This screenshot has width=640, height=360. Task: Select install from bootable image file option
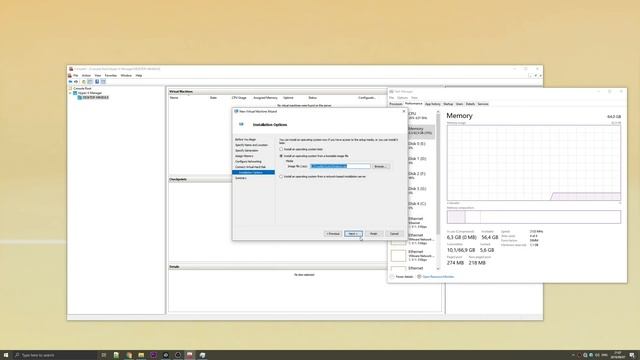pyautogui.click(x=281, y=156)
